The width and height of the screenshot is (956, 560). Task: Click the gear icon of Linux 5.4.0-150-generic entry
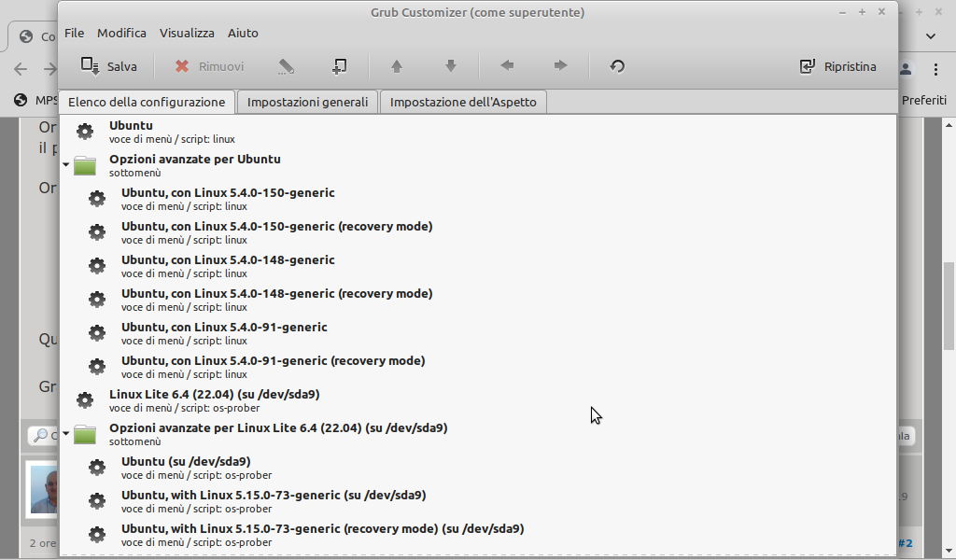97,199
